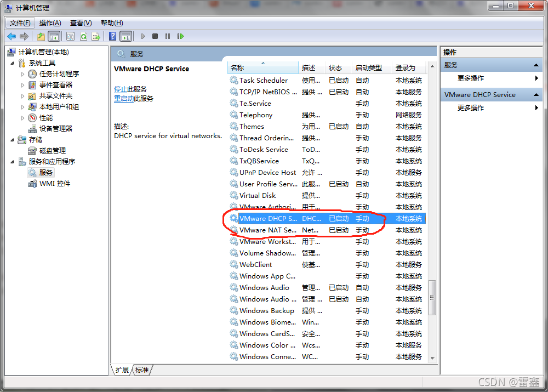Click the scrollbar down arrow
Viewport: 548px width, 392px height.
(x=432, y=359)
